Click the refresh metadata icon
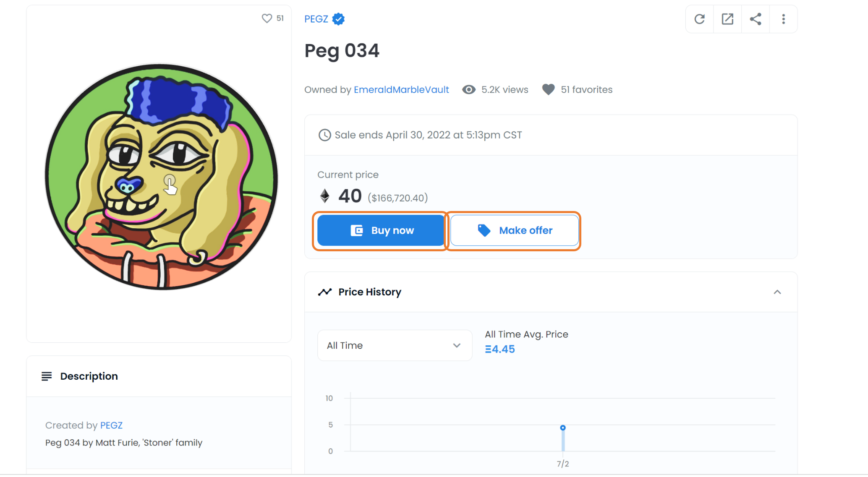The width and height of the screenshot is (868, 477). click(699, 19)
